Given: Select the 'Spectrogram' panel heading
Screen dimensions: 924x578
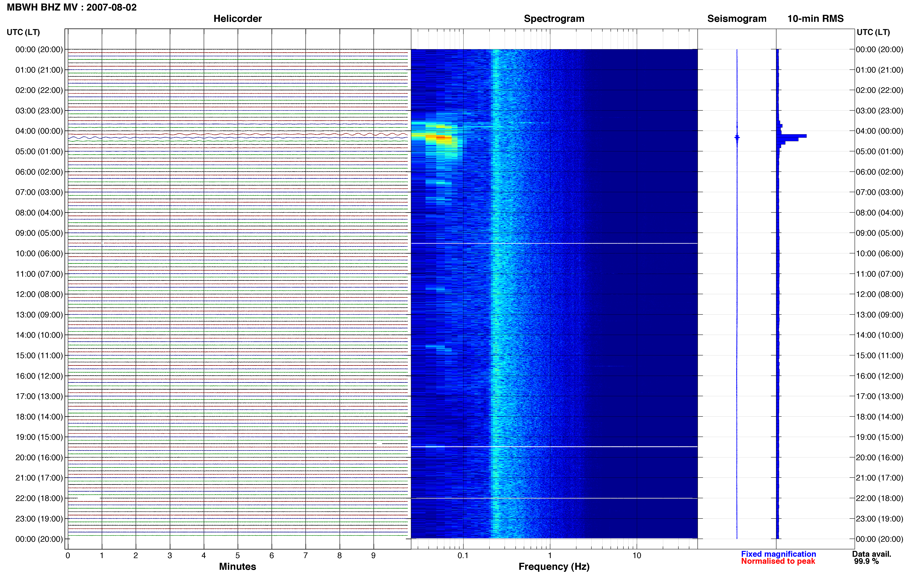Looking at the screenshot, I should [x=554, y=19].
